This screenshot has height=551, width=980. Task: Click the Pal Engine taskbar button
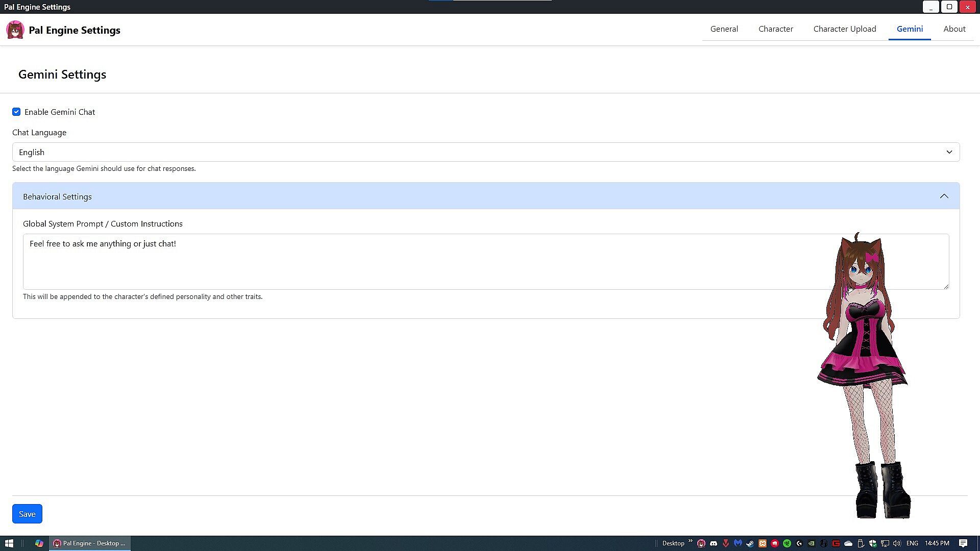[x=90, y=543]
